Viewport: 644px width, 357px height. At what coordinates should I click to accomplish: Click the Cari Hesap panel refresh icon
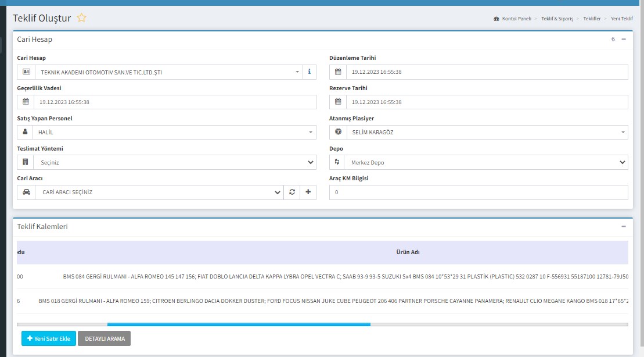click(613, 40)
